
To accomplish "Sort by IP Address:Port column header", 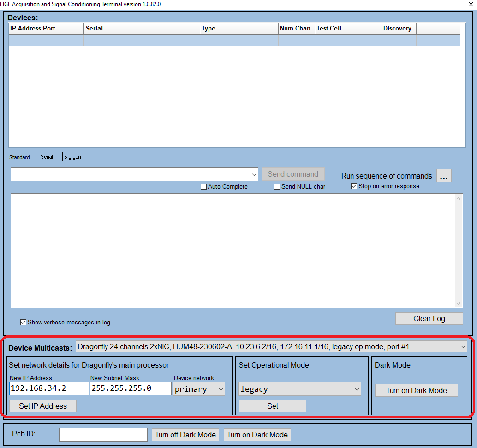I will pos(46,28).
